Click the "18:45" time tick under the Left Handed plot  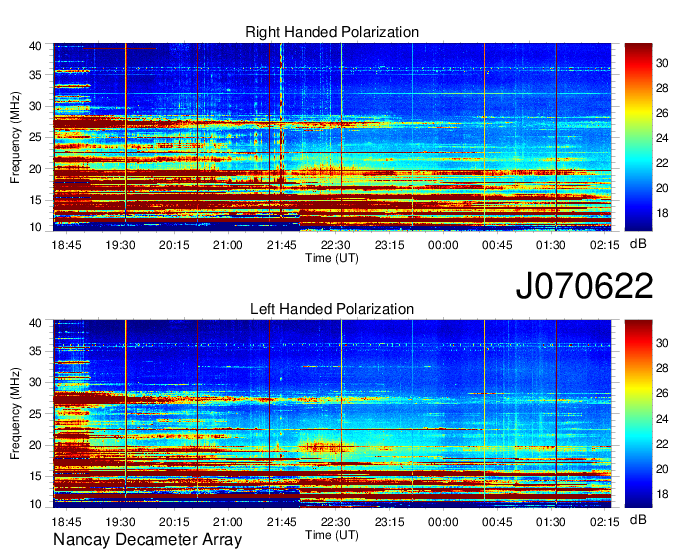click(x=66, y=522)
